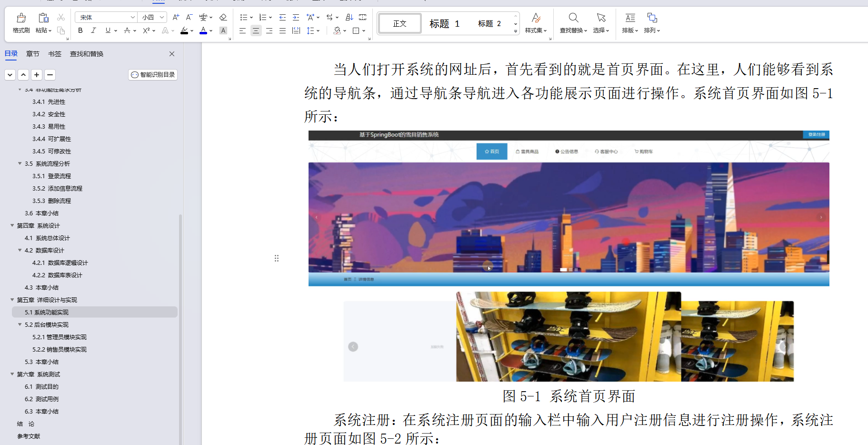The image size is (868, 445).
Task: Click the Justify alignment icon
Action: pyautogui.click(x=283, y=30)
